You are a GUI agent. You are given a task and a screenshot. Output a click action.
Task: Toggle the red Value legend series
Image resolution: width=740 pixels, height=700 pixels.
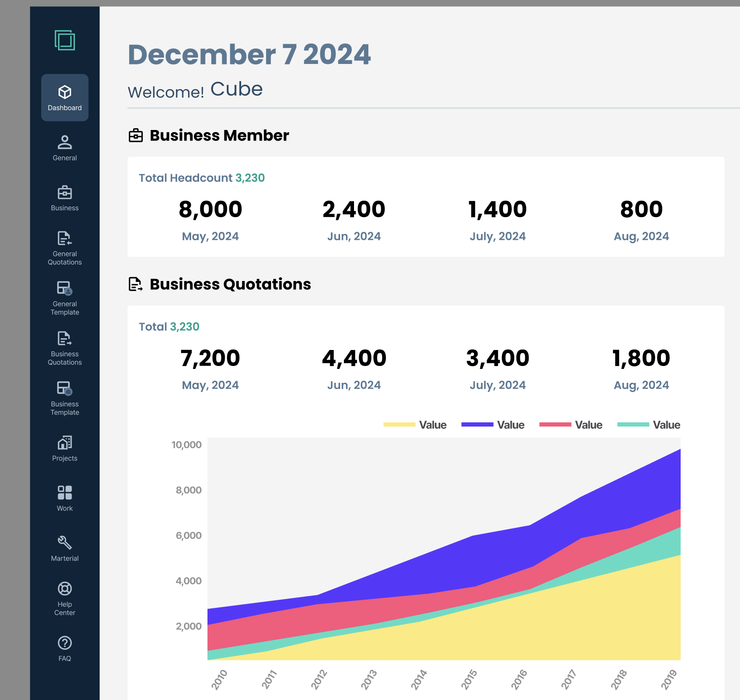point(555,425)
